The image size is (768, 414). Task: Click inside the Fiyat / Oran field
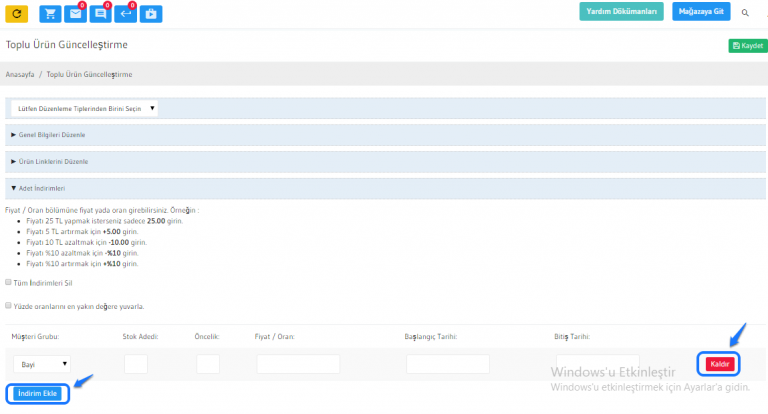298,365
